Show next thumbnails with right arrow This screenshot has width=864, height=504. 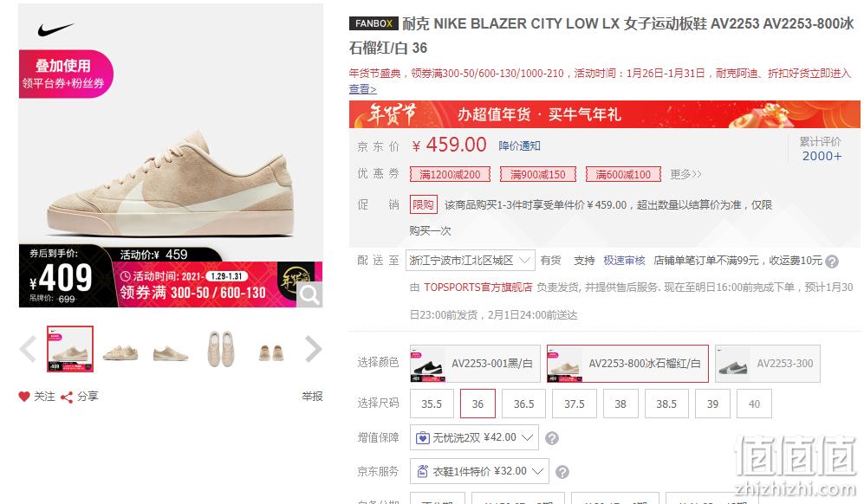coord(313,349)
